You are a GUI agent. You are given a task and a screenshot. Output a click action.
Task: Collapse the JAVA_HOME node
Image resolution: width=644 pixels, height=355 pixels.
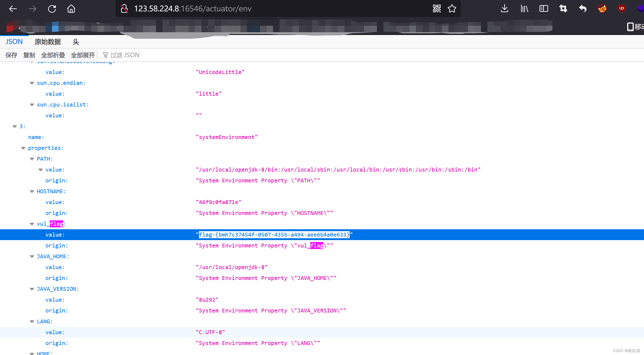32,257
